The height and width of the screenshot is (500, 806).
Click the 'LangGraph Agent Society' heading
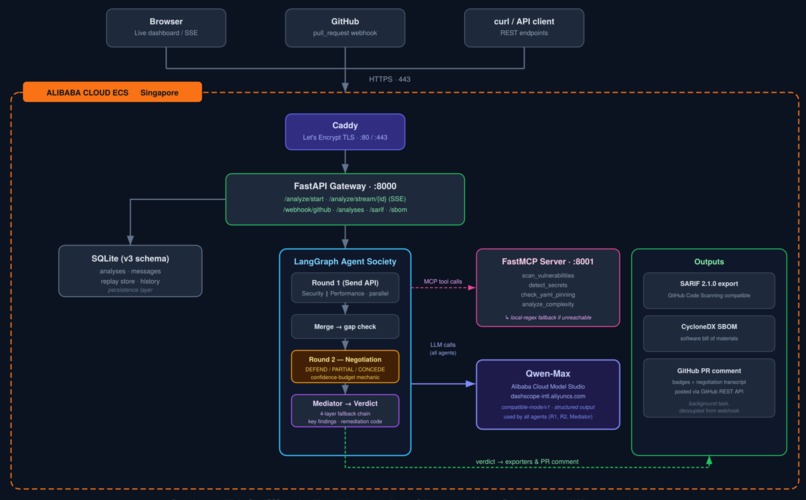[345, 262]
